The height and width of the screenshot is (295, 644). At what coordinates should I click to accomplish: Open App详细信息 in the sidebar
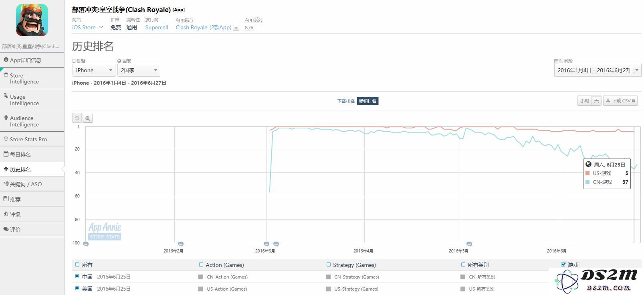point(32,60)
